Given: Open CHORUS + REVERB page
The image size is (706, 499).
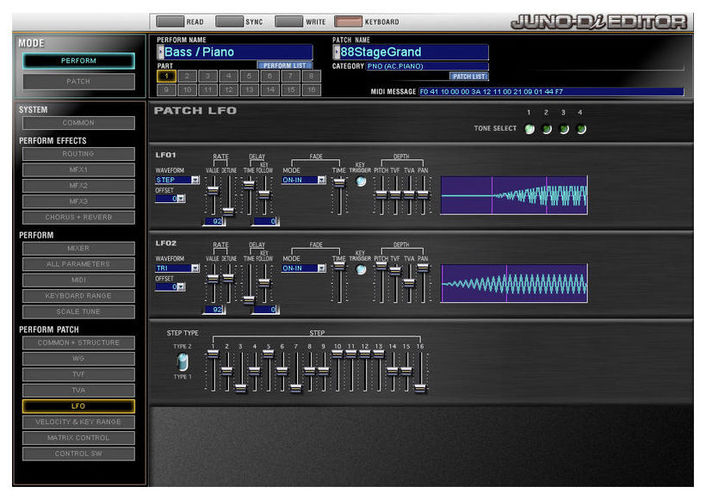Looking at the screenshot, I should tap(79, 217).
